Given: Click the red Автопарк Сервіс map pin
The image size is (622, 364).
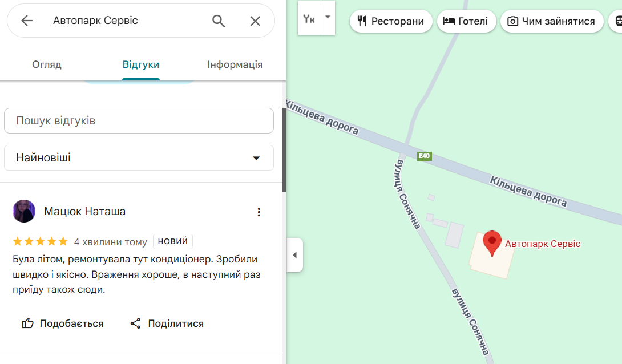Looking at the screenshot, I should pos(492,244).
